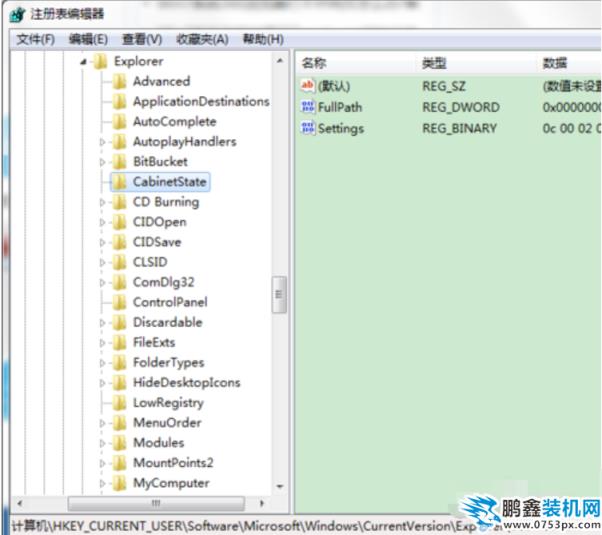
Task: Click the tree horizontal scrollbar thumb
Action: coord(156,503)
